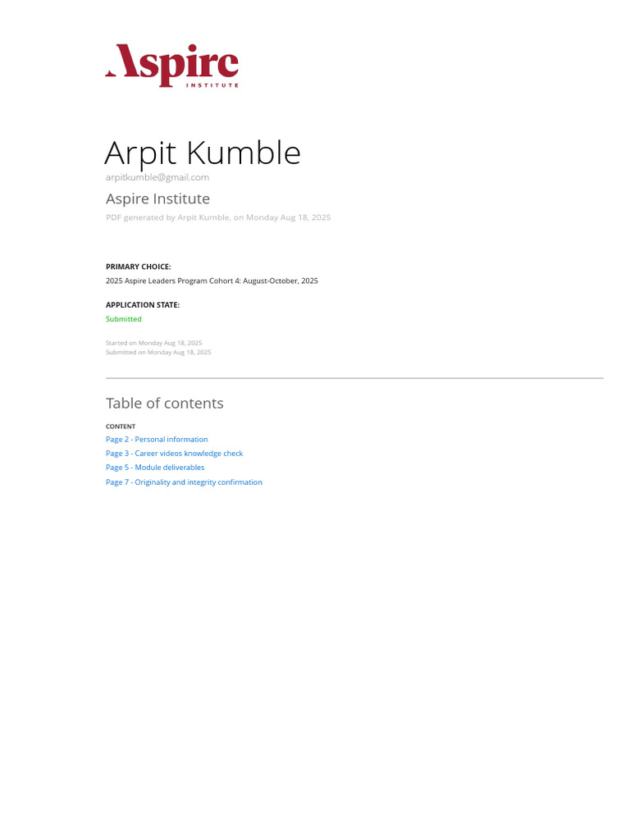Click the PDF generated by Arpit Kumble line
Image resolution: width=630 pixels, height=840 pixels.
[218, 217]
